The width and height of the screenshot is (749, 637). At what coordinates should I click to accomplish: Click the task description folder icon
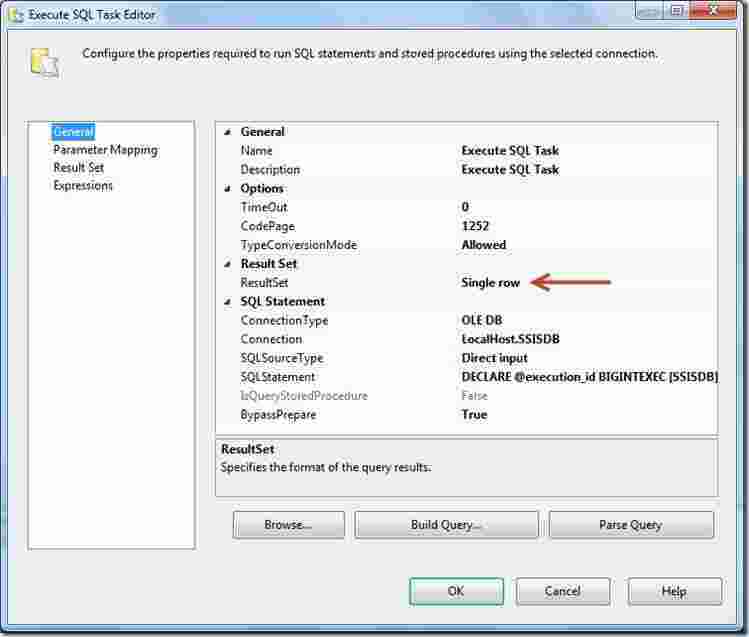click(43, 61)
